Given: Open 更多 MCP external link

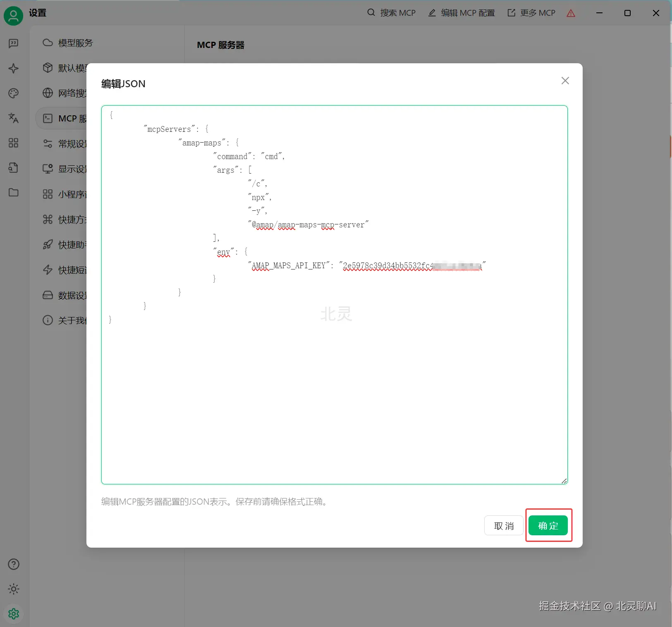Looking at the screenshot, I should point(531,13).
